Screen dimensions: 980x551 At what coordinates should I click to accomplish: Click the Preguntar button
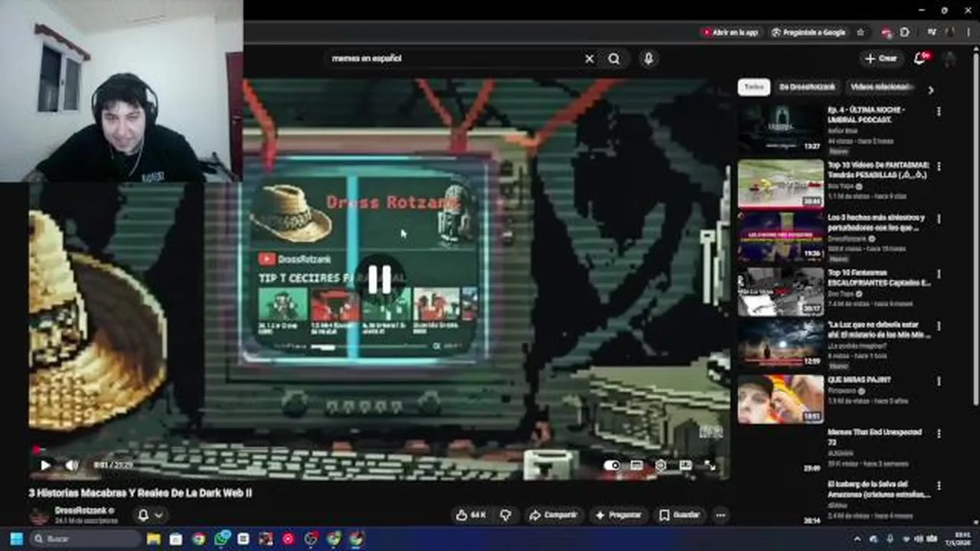[618, 515]
